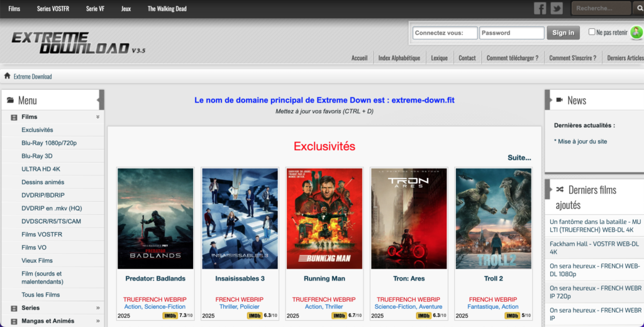The width and height of the screenshot is (644, 327).
Task: Open Films VOSTFR category
Action: [x=42, y=235]
